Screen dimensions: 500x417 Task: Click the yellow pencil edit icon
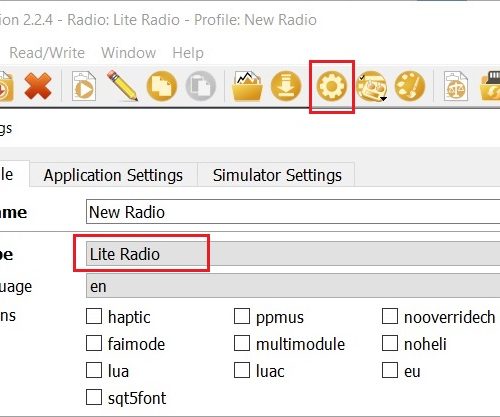(x=122, y=85)
